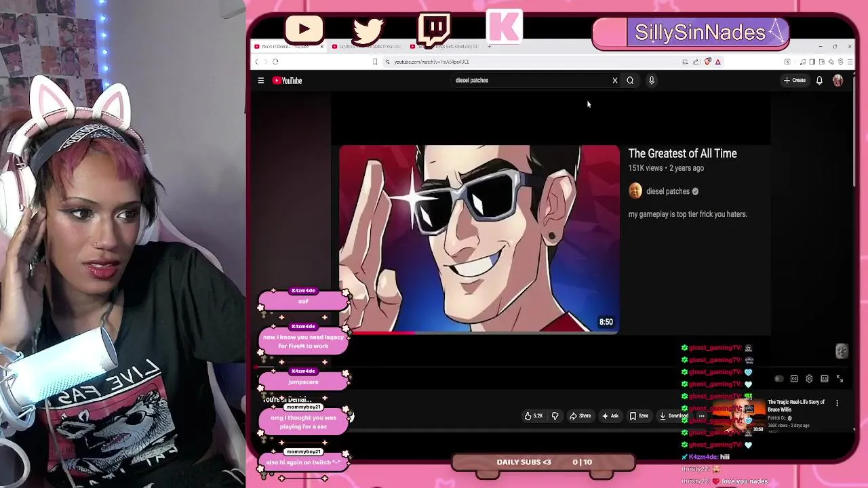
Task: Open the share icon in the address bar
Action: (x=696, y=62)
